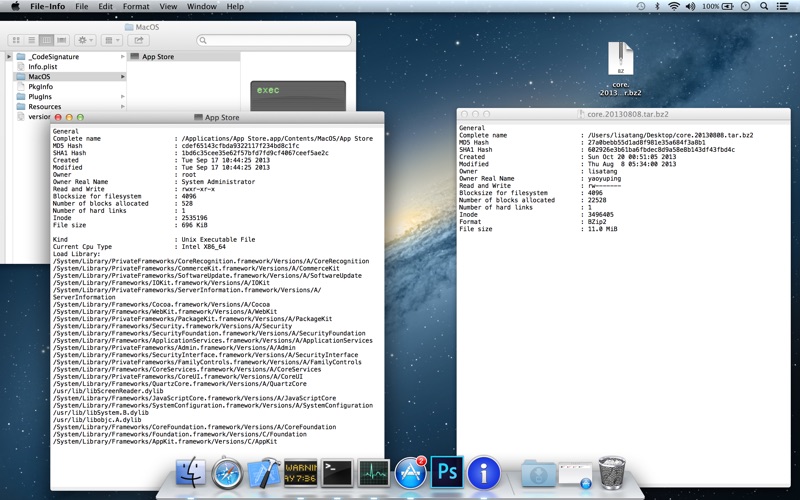Open the Format menu
800x500 pixels.
[136, 6]
